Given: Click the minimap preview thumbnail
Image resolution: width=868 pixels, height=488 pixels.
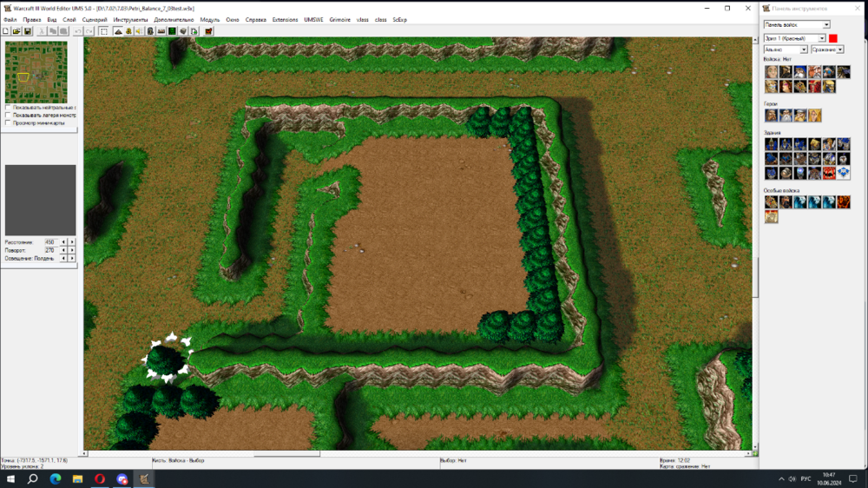Looking at the screenshot, I should click(36, 73).
